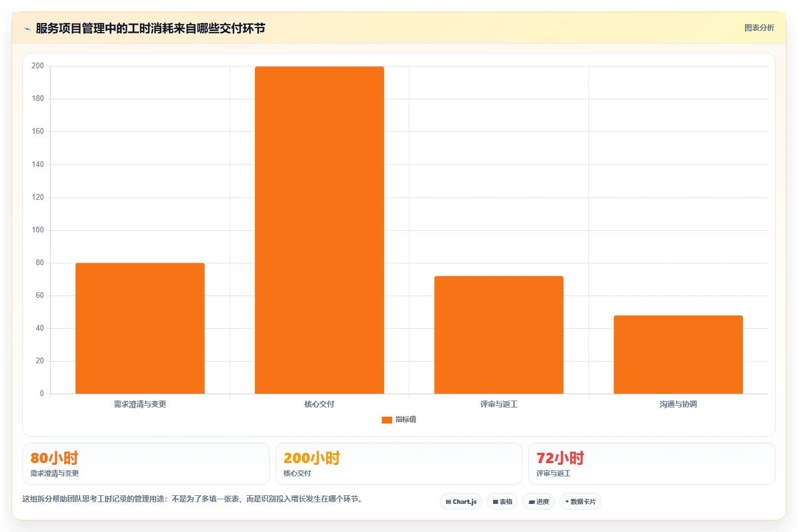Select the 进度 chip
Viewport: 798px width, 532px height.
pyautogui.click(x=539, y=502)
